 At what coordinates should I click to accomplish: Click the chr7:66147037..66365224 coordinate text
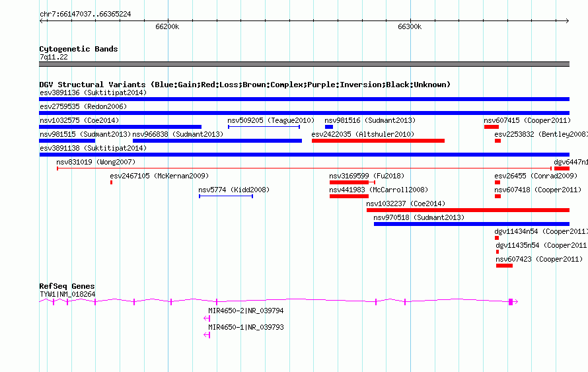pos(85,15)
